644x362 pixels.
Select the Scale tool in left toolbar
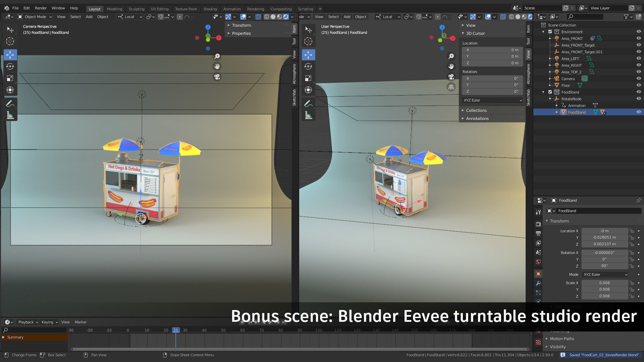point(10,78)
